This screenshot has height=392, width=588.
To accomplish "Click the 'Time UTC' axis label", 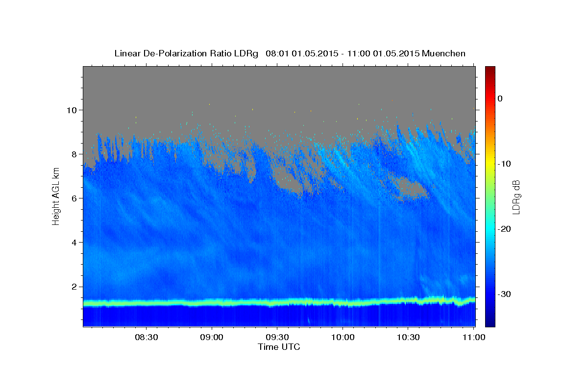I will click(x=279, y=347).
